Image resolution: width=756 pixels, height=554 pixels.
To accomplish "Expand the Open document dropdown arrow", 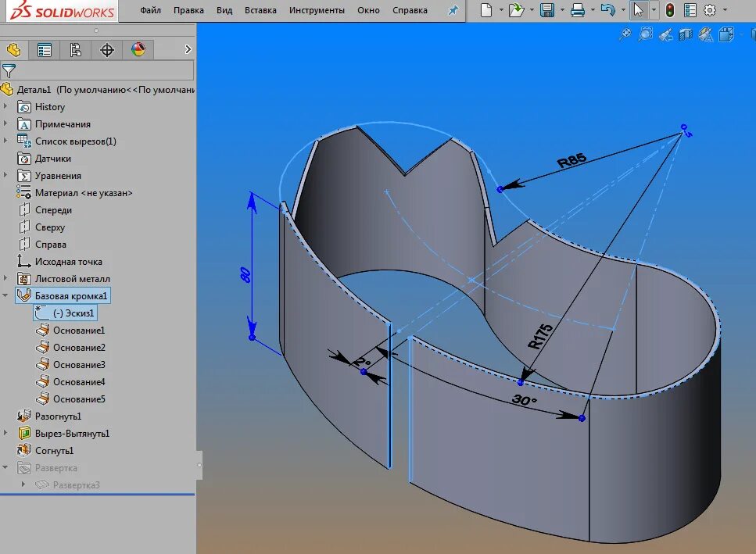I will pyautogui.click(x=532, y=9).
